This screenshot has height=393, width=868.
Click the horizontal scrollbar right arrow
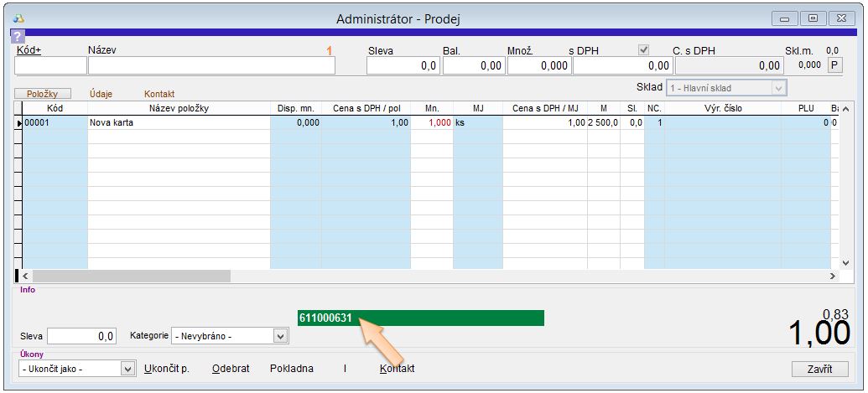833,276
